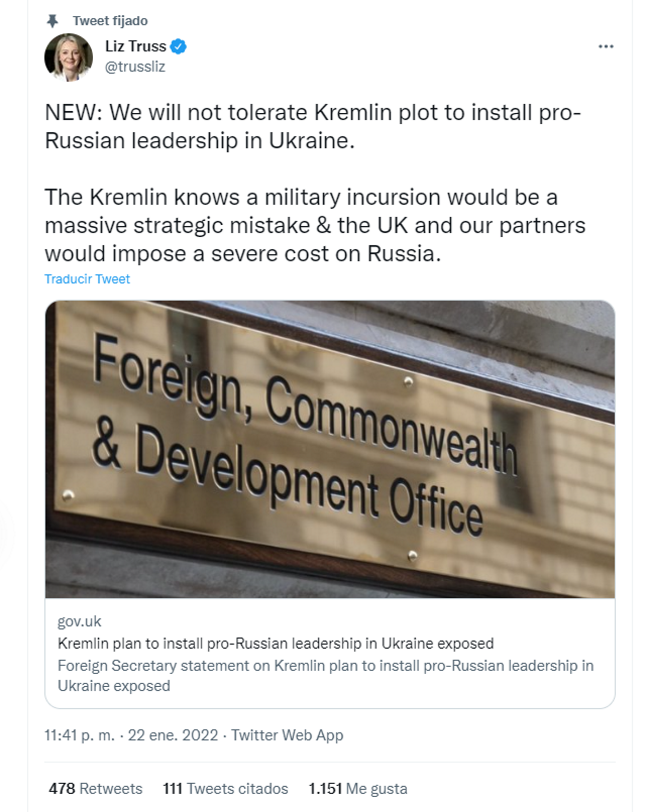Click the "NEW: We will not tolerate" paragraph
651x812 pixels.
313,127
